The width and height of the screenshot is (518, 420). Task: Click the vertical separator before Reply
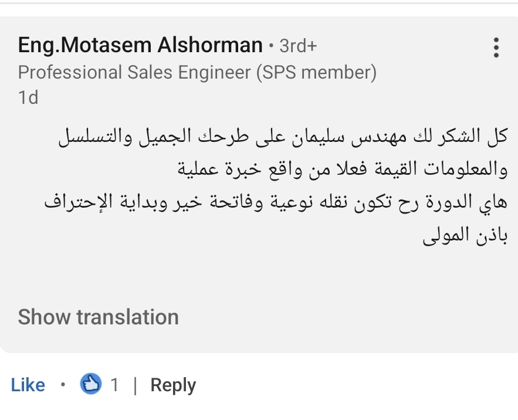(135, 385)
